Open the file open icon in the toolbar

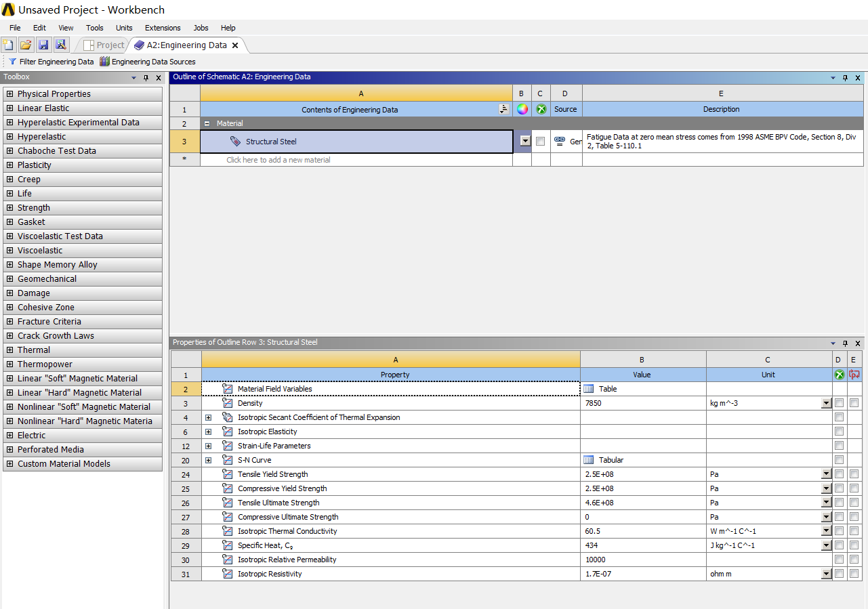(25, 44)
